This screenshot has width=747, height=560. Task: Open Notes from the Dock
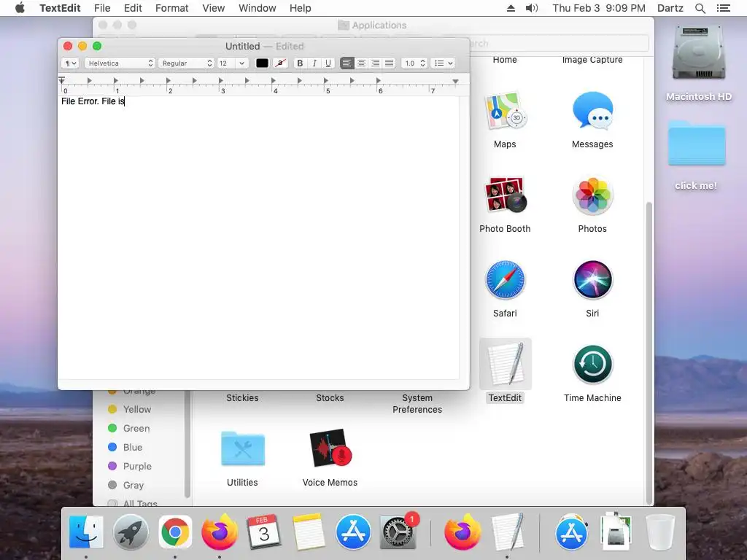pyautogui.click(x=309, y=532)
